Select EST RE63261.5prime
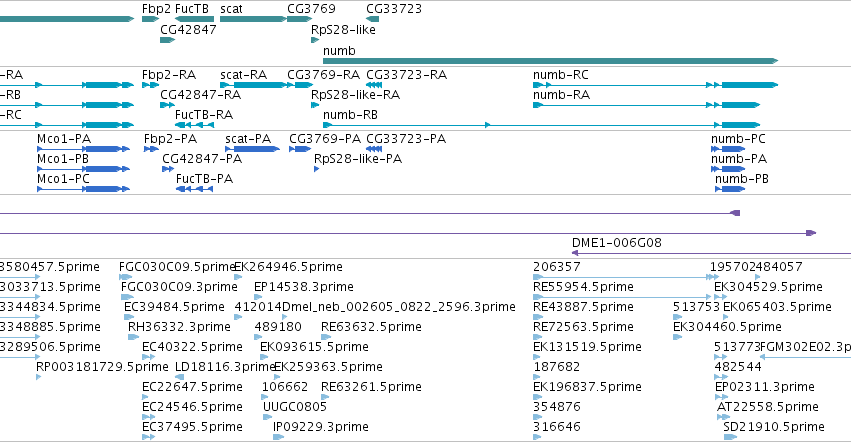This screenshot has width=851, height=442. point(325,397)
